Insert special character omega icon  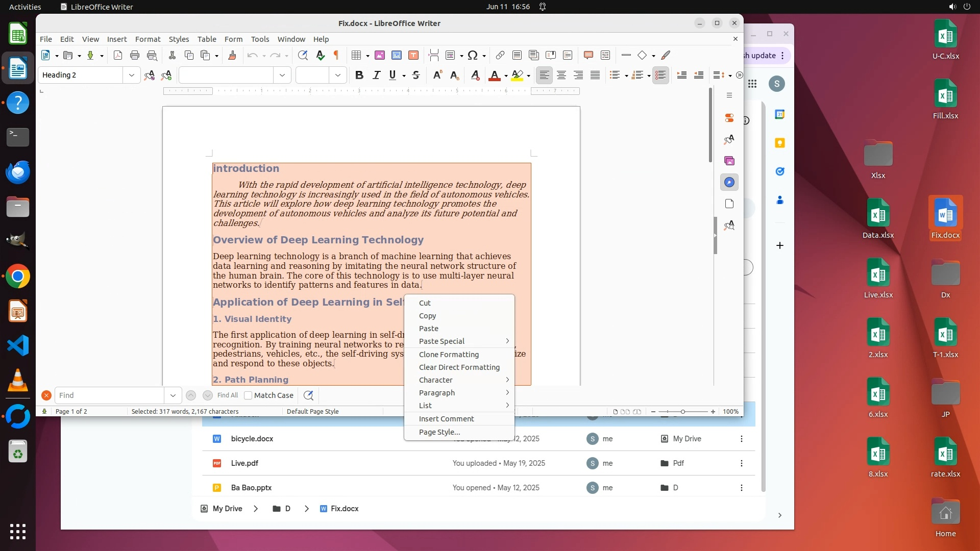(x=473, y=55)
